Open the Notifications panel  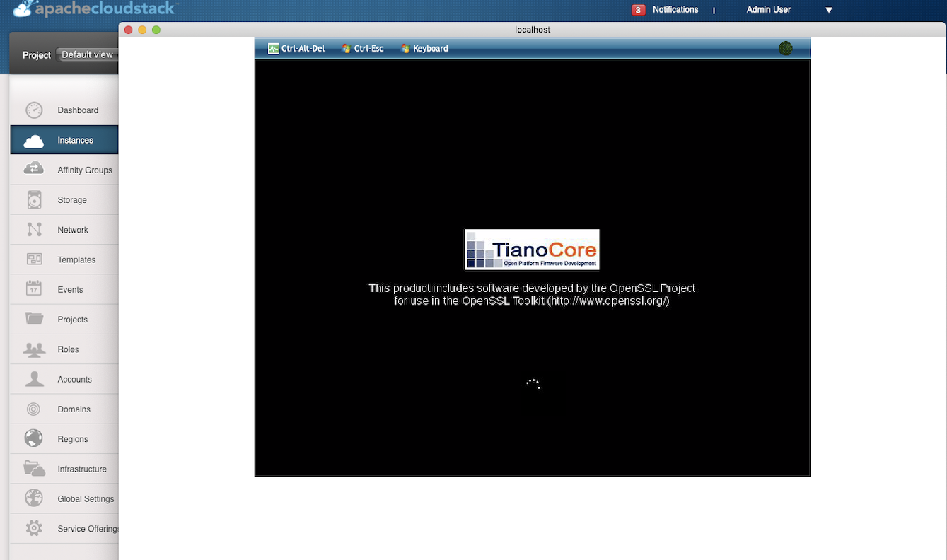tap(675, 10)
